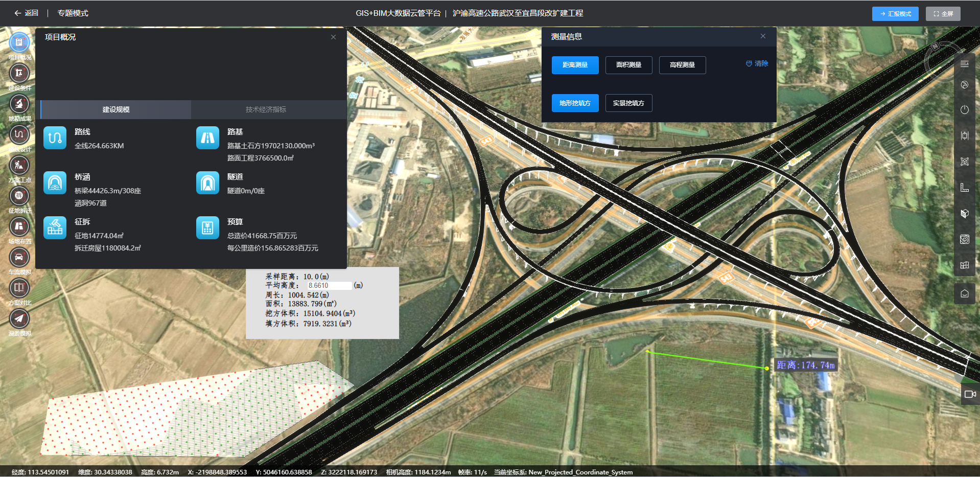The height and width of the screenshot is (477, 980).
Task: Open the 方案对比 comparison icon
Action: (x=19, y=288)
